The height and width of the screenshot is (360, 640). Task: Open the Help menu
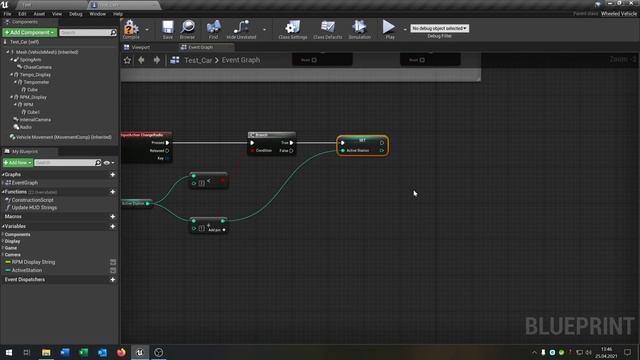[118, 14]
